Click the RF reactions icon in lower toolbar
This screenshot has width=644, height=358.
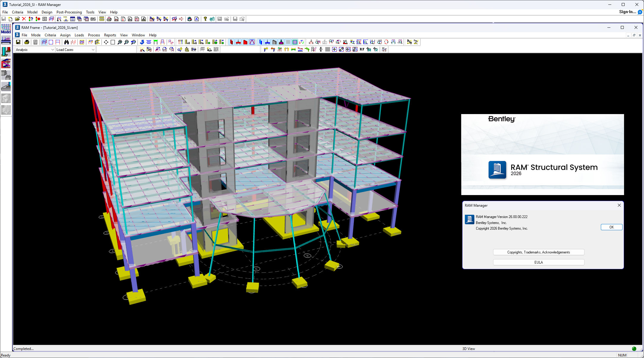[x=362, y=49]
